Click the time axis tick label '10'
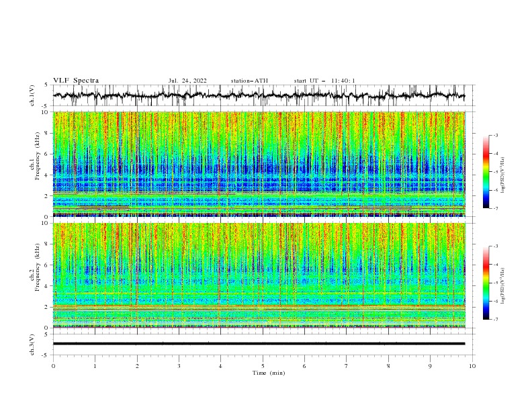Image resolution: width=532 pixels, height=411 pixels. [x=472, y=366]
